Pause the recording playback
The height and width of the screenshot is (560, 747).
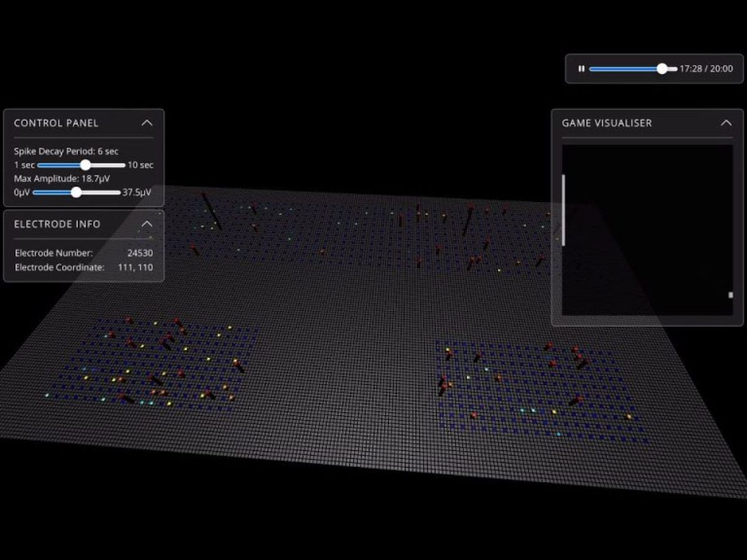pyautogui.click(x=581, y=69)
